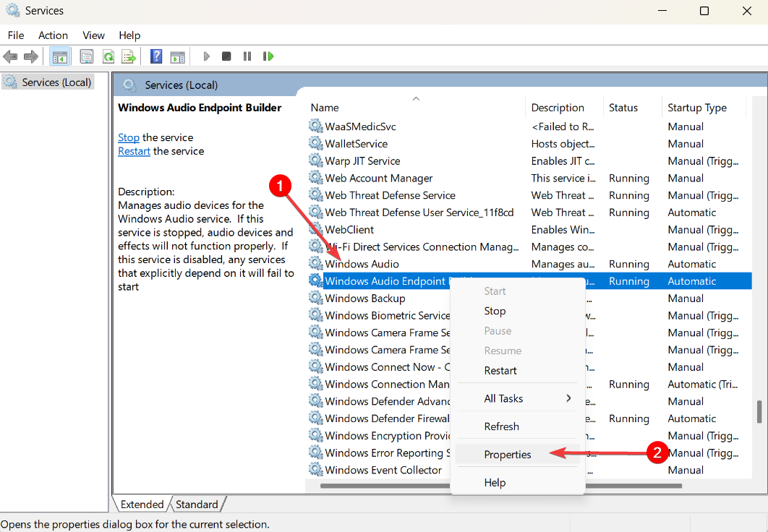Stop the service using toolbar stop icon
768x532 pixels.
[x=226, y=56]
